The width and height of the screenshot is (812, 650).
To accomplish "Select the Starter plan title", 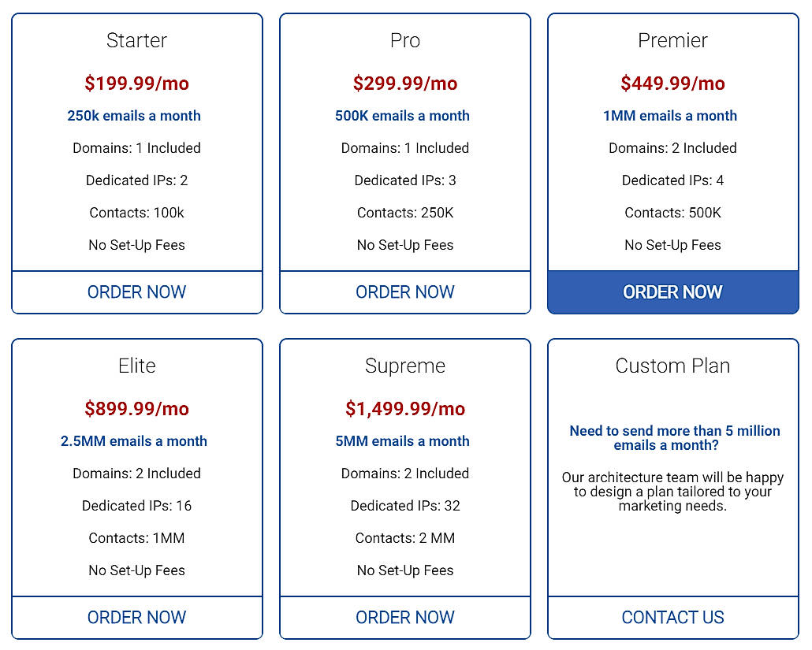I will point(136,40).
